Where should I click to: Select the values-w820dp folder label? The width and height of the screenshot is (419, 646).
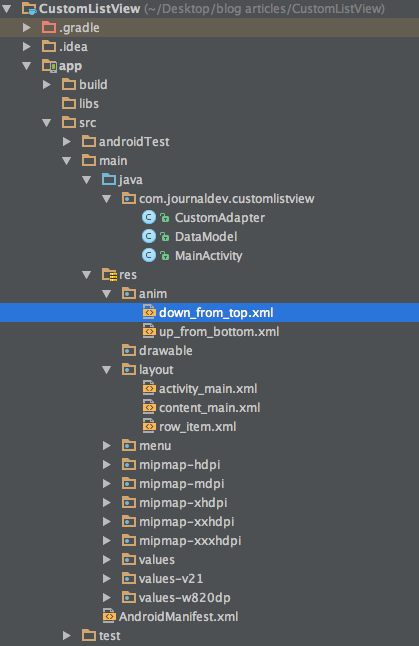point(185,598)
